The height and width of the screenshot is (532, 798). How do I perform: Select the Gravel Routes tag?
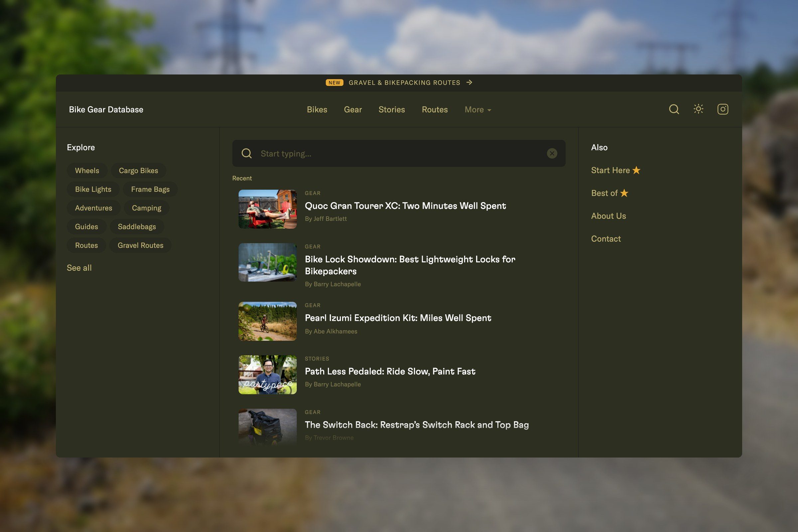coord(140,245)
